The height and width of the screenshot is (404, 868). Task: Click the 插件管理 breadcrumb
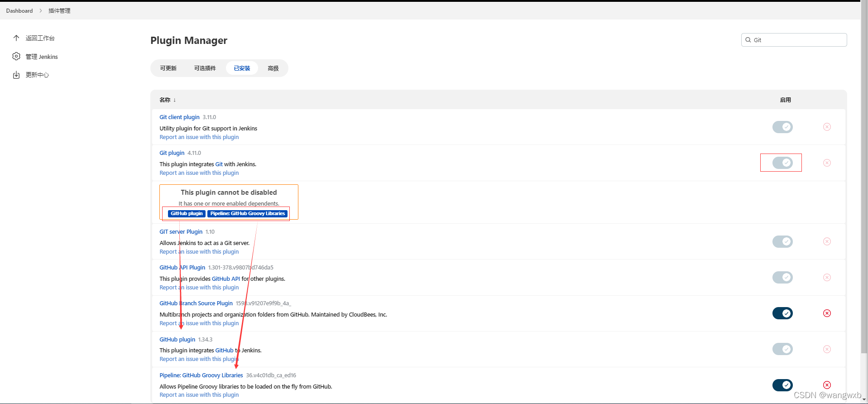click(x=59, y=10)
